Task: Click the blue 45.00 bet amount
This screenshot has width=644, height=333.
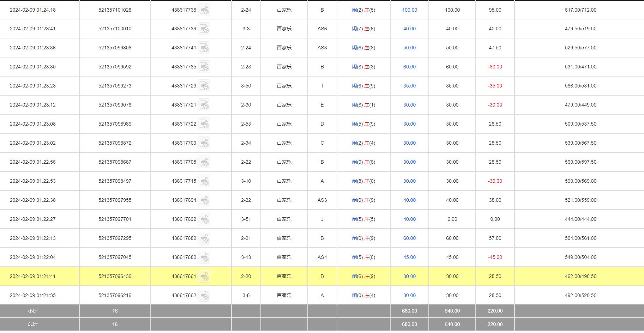Action: tap(410, 257)
